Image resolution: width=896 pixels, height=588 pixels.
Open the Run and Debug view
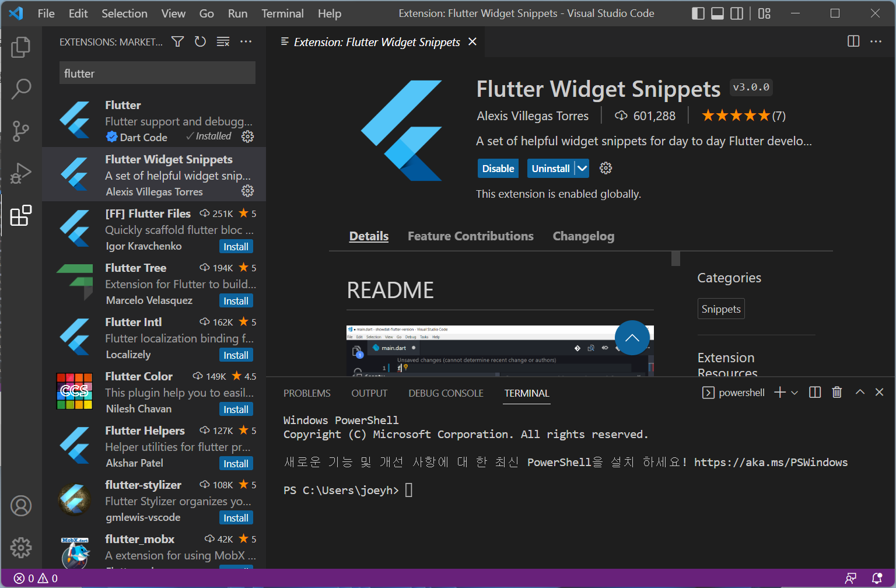click(x=21, y=173)
